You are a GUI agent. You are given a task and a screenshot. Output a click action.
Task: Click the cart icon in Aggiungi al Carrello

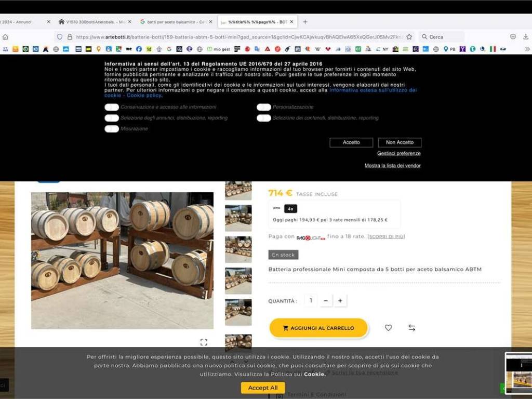coord(285,328)
